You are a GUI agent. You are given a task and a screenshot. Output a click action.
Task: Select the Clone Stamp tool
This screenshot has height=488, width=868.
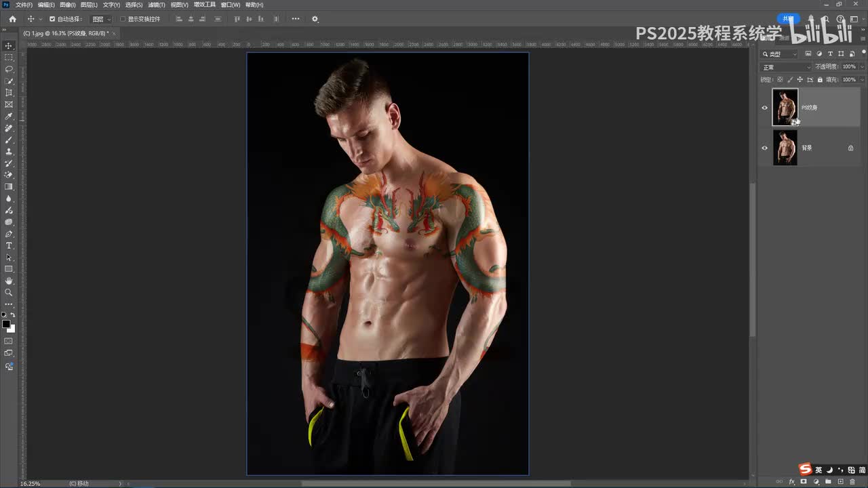(9, 152)
